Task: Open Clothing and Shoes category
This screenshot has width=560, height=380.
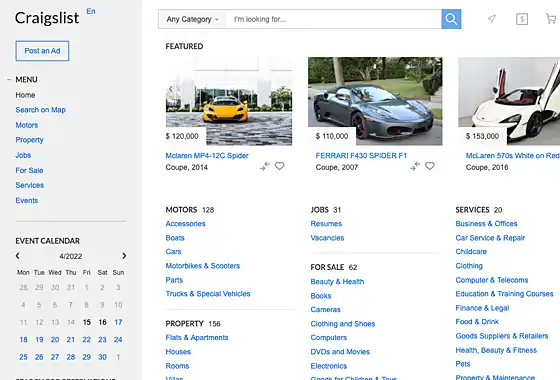Action: [x=342, y=324]
